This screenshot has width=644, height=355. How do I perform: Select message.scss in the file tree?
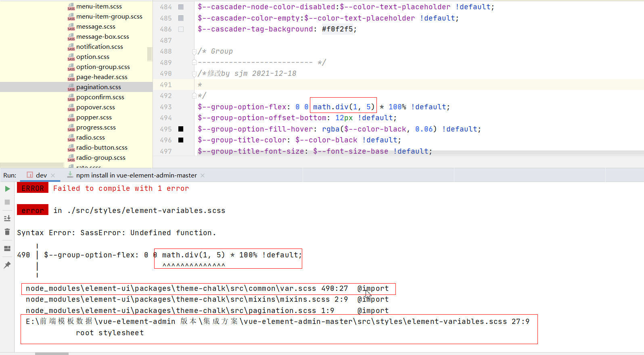click(x=96, y=27)
